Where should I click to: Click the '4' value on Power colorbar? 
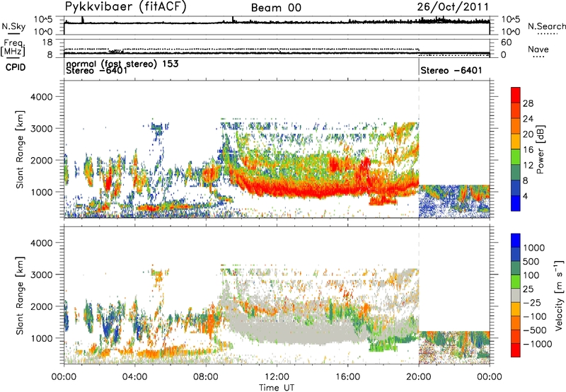point(526,196)
